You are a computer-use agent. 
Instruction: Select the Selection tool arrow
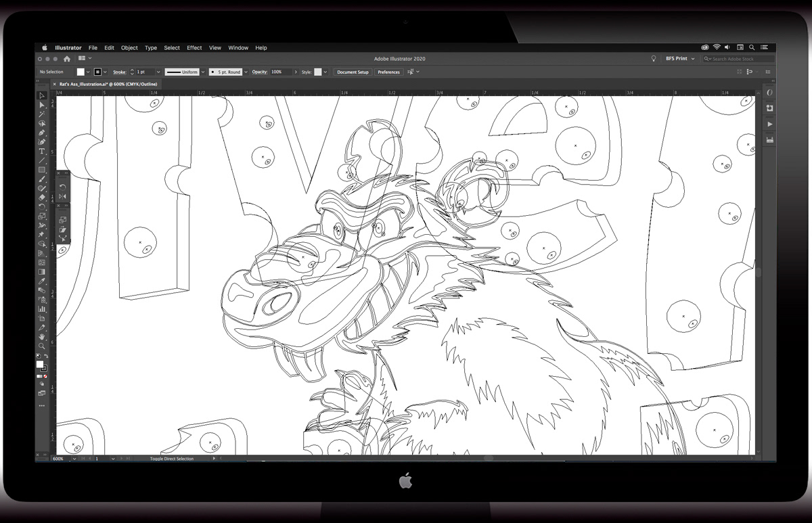(42, 96)
